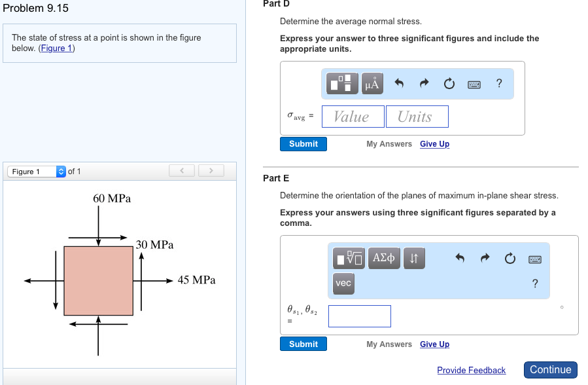The image size is (588, 385).
Task: Undo last entry in Part D
Action: (399, 83)
